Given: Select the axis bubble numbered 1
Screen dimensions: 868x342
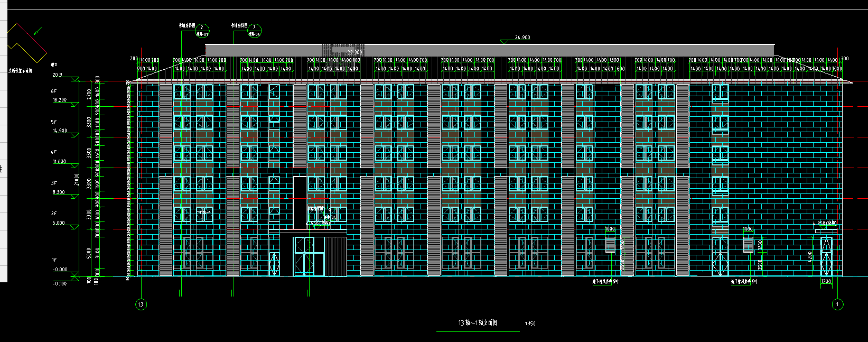Looking at the screenshot, I should (837, 304).
